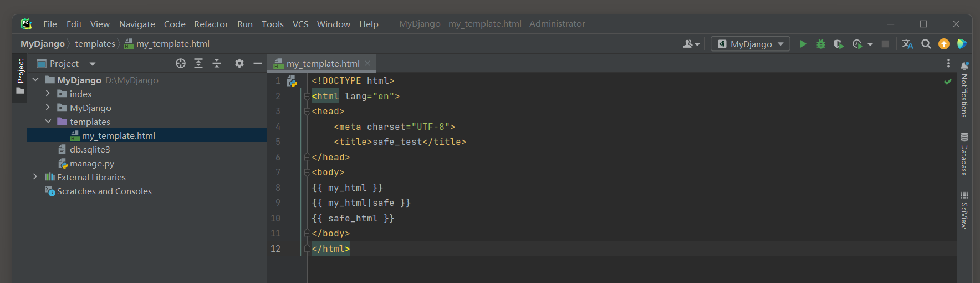Click the title text safe_test on line 5
The height and width of the screenshot is (283, 980).
[x=397, y=142]
